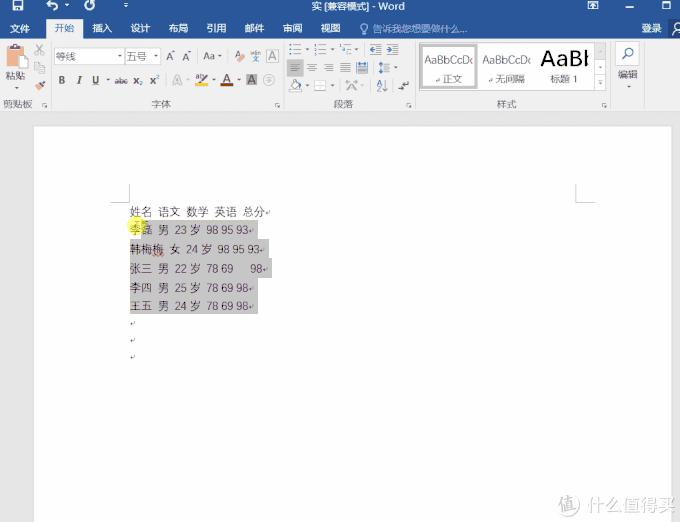Open the 编辑 (Editing) menu
This screenshot has width=680, height=522.
tap(628, 66)
